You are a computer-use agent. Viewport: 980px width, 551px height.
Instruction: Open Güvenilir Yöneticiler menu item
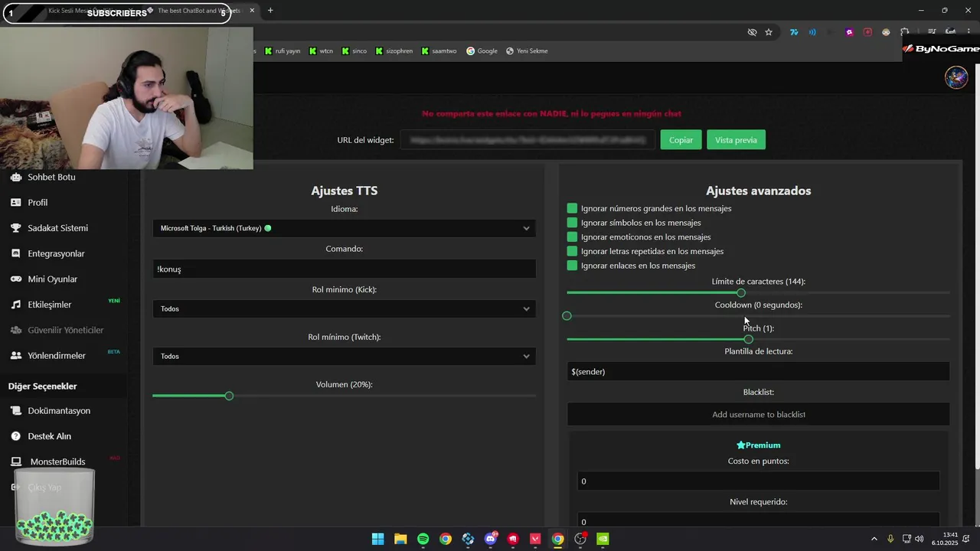coord(66,330)
